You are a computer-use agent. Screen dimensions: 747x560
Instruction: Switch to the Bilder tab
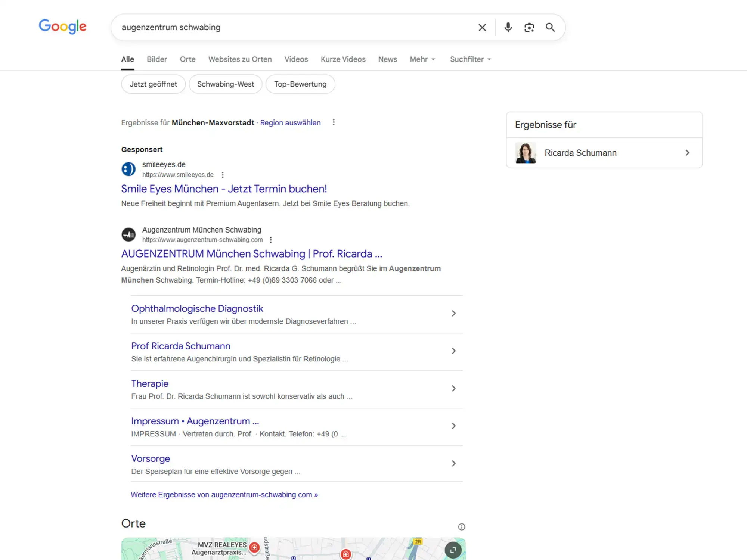pyautogui.click(x=157, y=59)
